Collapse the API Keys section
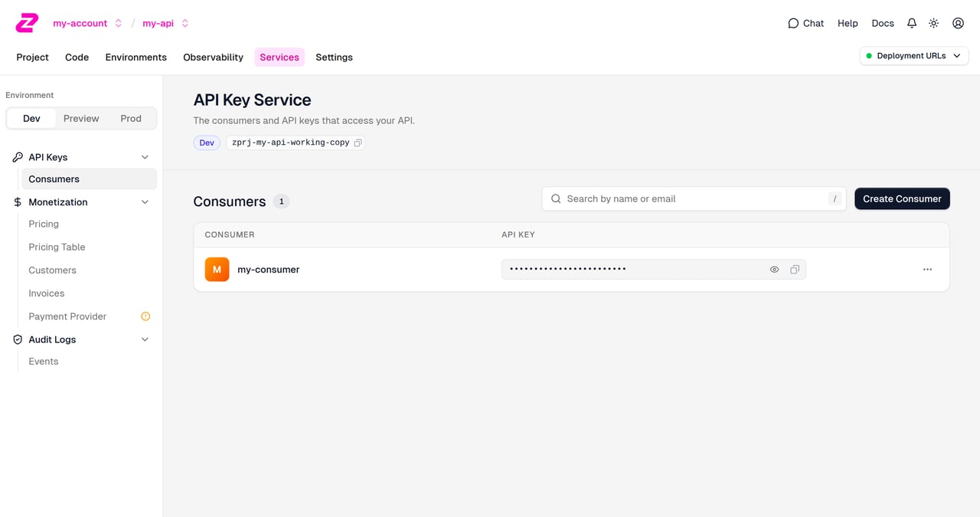This screenshot has width=980, height=517. (x=145, y=157)
